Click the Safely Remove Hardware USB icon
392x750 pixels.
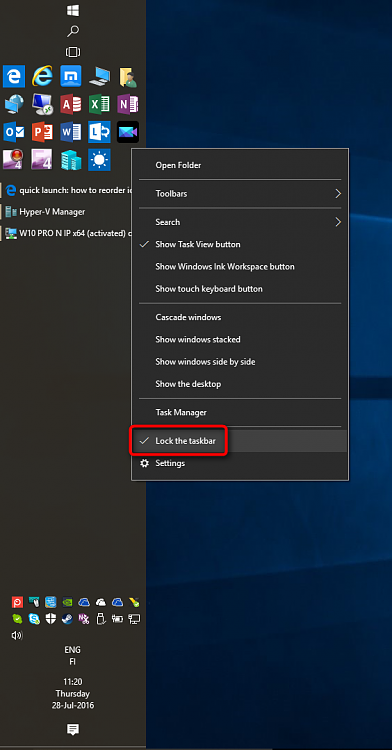(101, 619)
